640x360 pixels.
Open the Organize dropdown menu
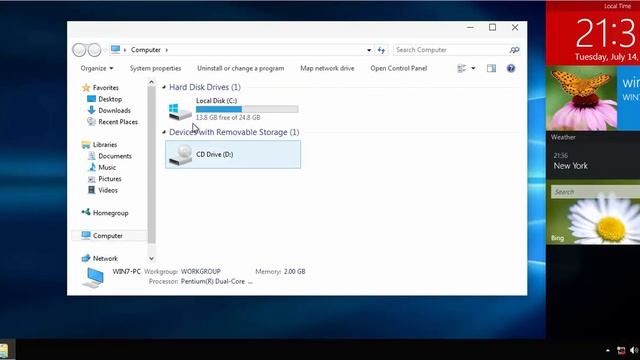click(x=97, y=68)
